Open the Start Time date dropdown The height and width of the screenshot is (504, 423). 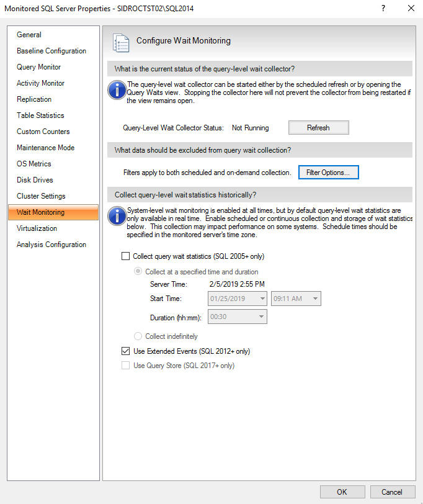click(x=262, y=299)
